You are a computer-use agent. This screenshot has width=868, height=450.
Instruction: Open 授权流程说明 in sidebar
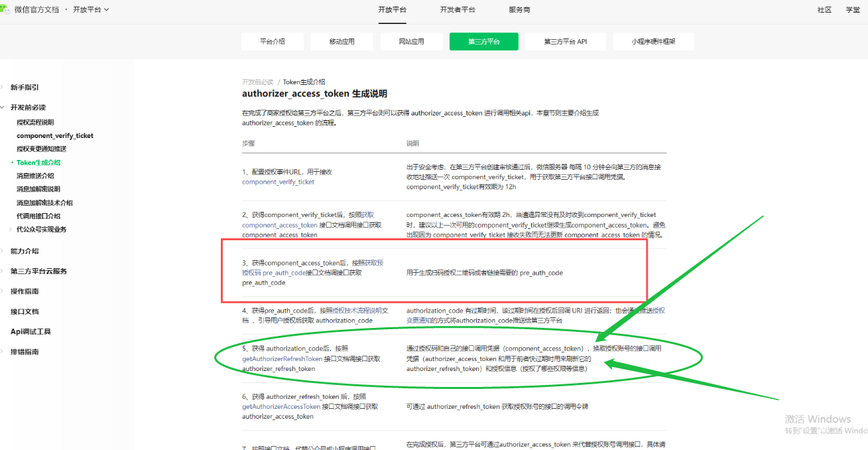[x=35, y=122]
